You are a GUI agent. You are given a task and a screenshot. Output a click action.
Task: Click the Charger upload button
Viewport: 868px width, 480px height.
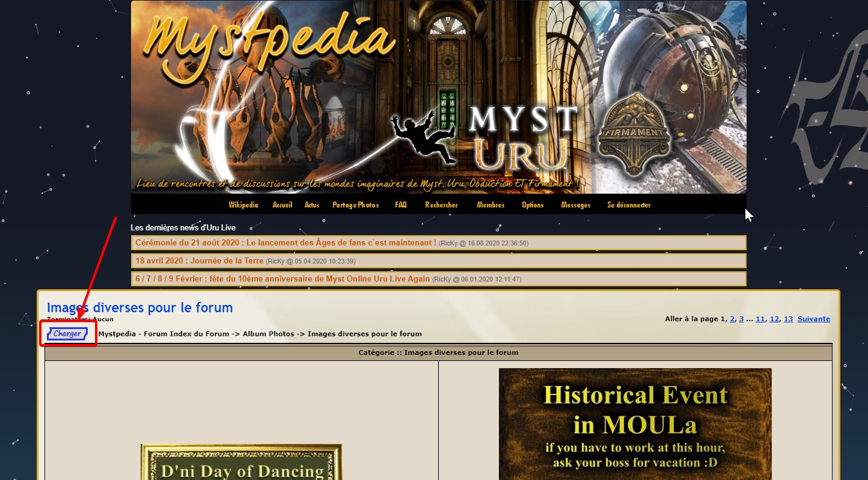(67, 334)
